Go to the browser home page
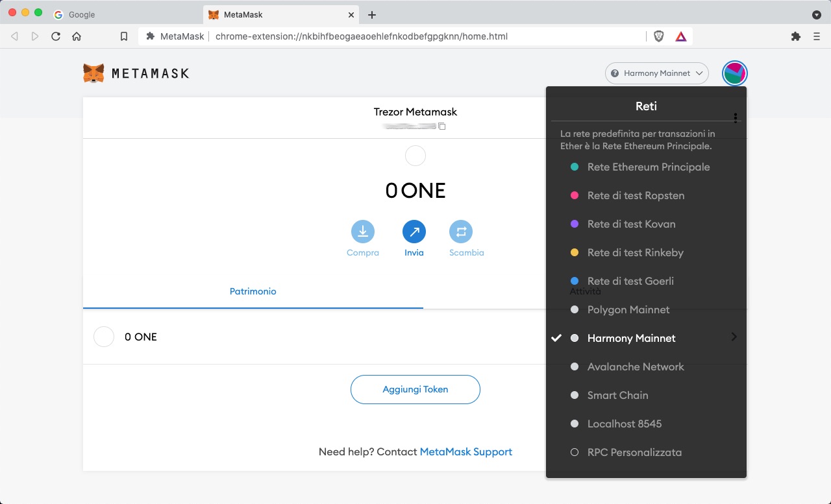 point(77,36)
